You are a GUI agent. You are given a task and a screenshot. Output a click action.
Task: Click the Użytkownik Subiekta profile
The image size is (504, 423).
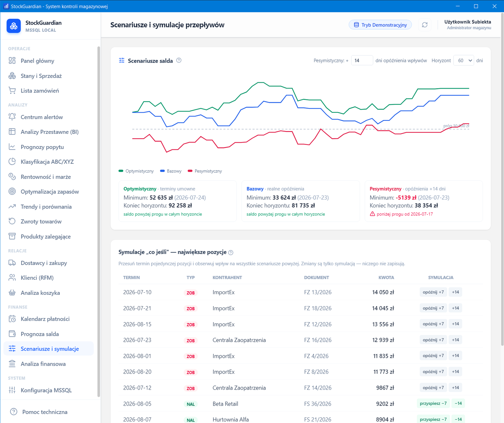468,25
